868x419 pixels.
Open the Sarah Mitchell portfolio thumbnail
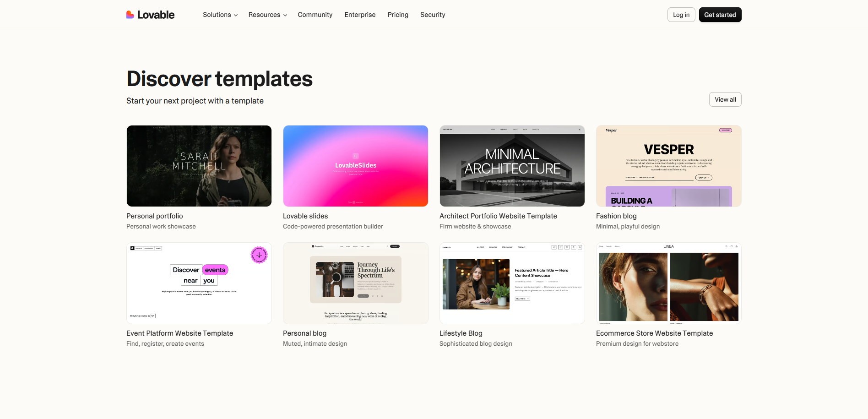(x=199, y=166)
